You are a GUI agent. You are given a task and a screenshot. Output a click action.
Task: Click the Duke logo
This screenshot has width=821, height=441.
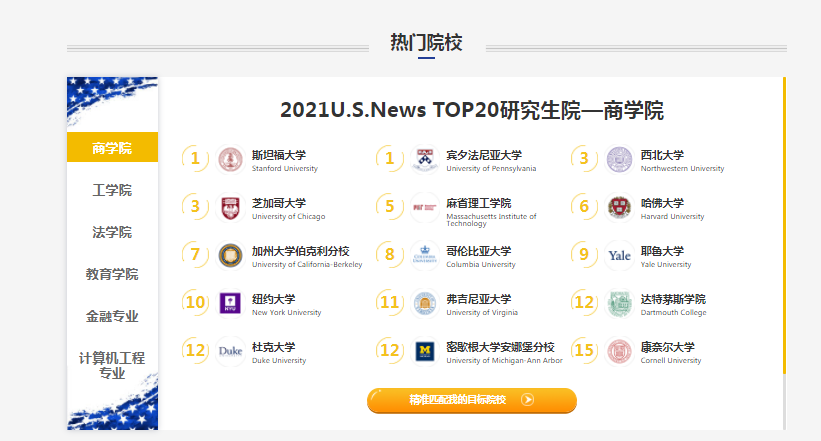pos(230,351)
